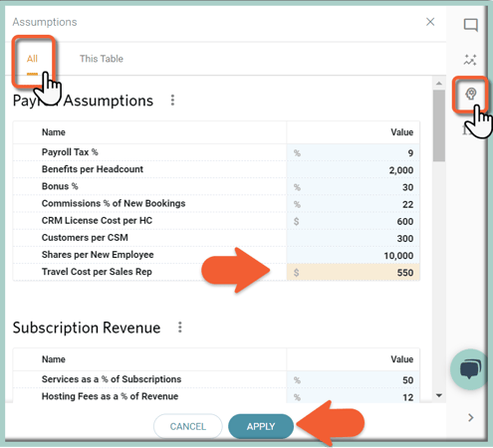
Task: Close the Assumptions panel
Action: pos(430,22)
